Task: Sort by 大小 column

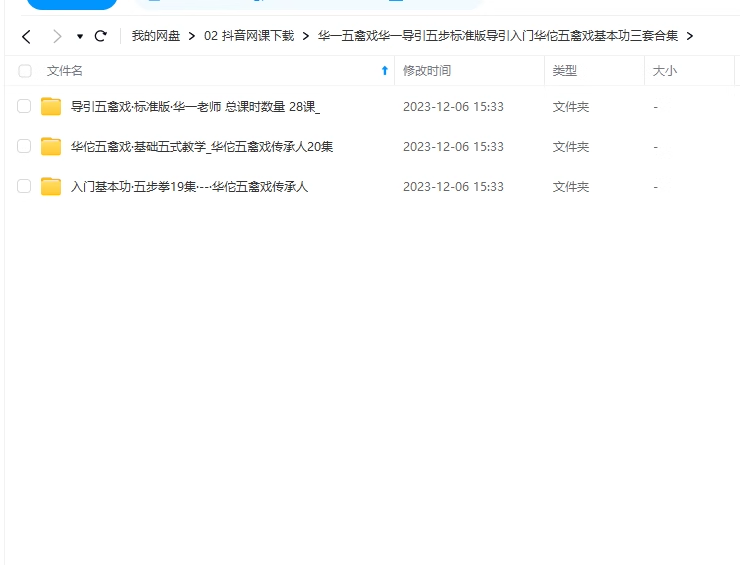Action: click(x=664, y=71)
